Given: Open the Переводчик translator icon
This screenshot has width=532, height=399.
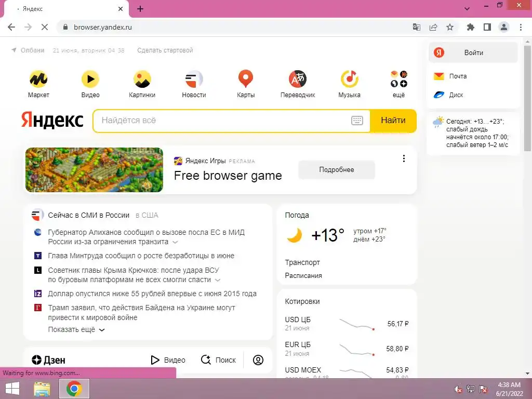Looking at the screenshot, I should click(298, 79).
